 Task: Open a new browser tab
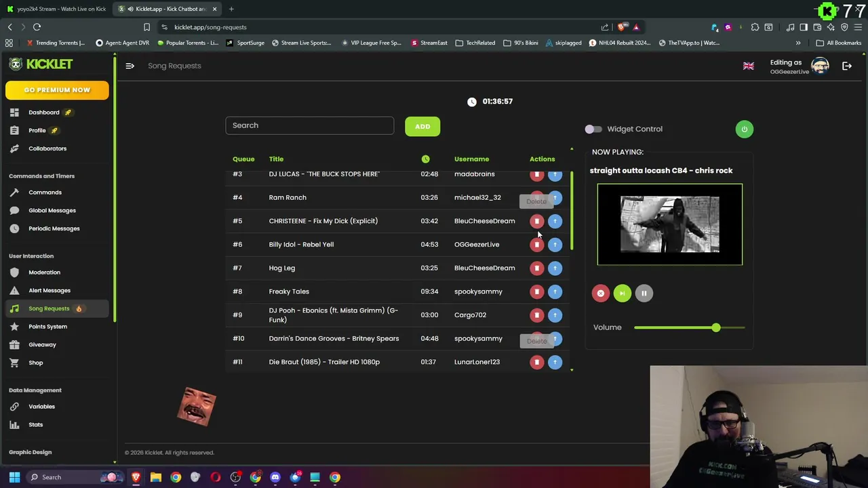231,9
